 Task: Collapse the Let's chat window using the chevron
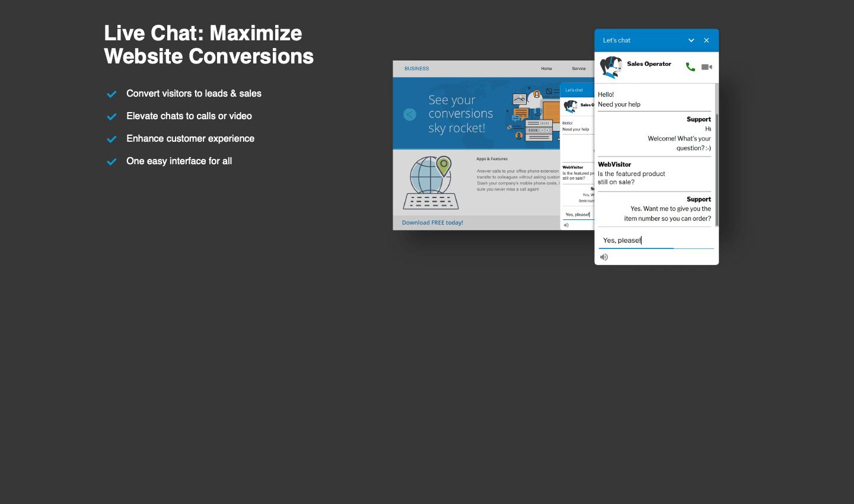point(691,40)
